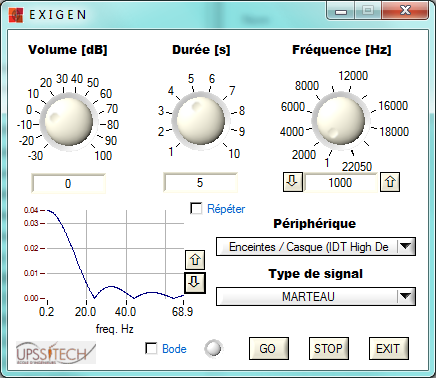Click the -30 mark on Volume dial
This screenshot has width=436, height=378.
pyautogui.click(x=35, y=155)
